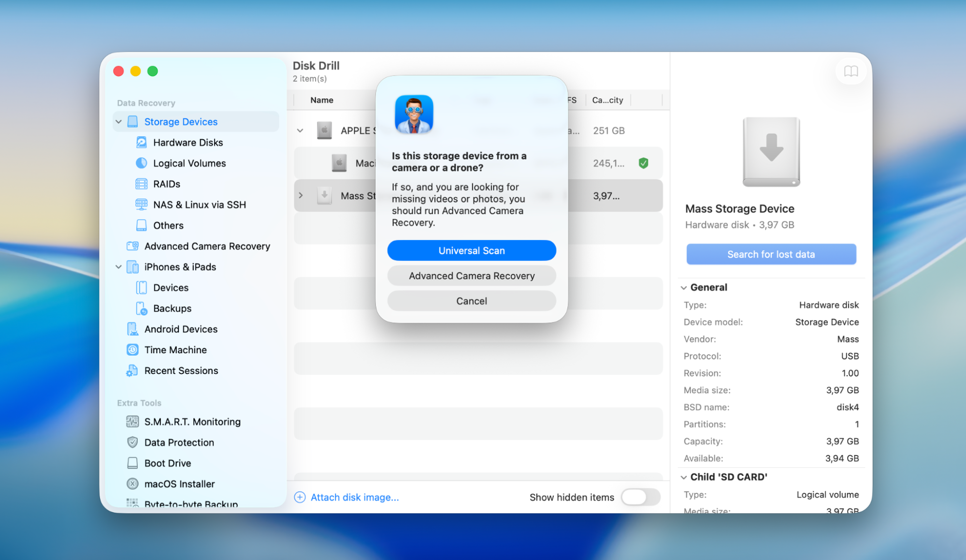
Task: Collapse the iPhones & iPads sidebar group
Action: pos(118,267)
